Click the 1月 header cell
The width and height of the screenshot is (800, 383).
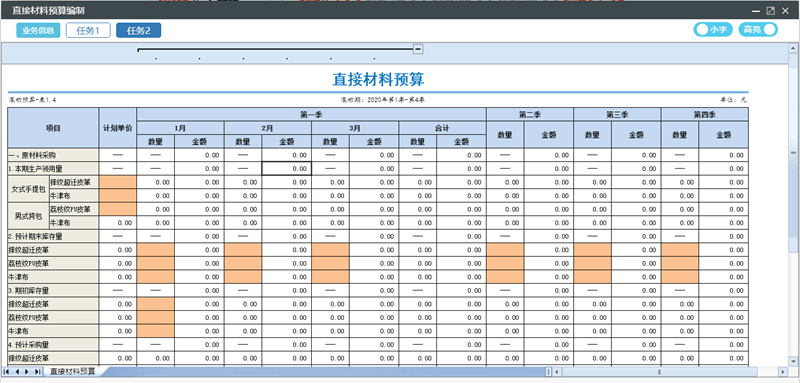[181, 128]
